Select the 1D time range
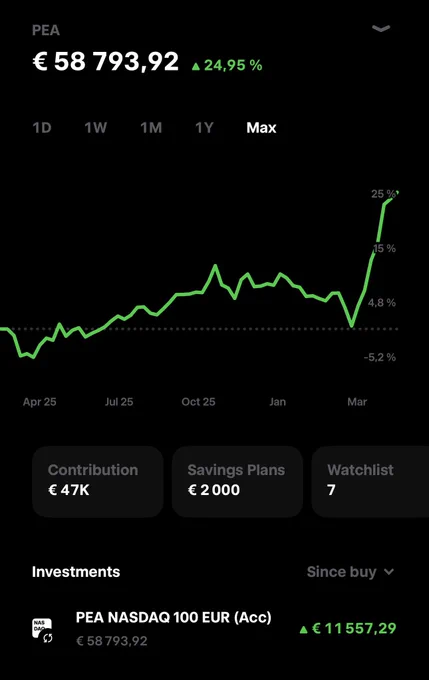The image size is (429, 680). point(42,128)
